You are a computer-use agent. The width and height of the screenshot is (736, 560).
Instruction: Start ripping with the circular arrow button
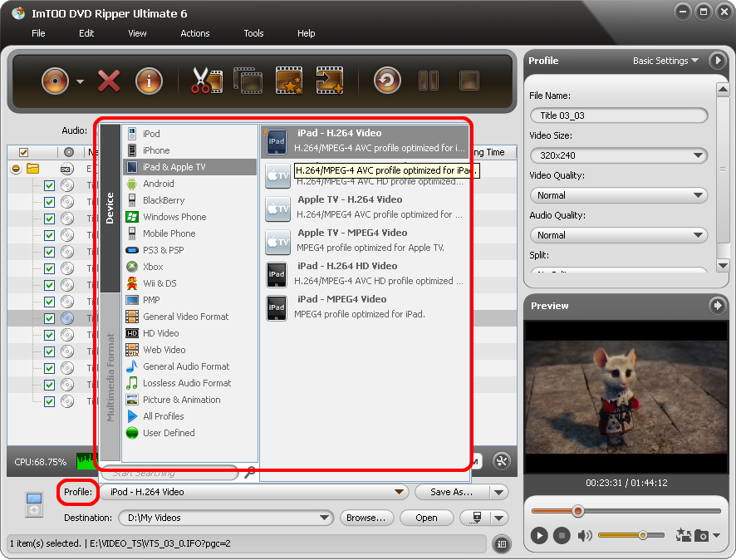387,81
